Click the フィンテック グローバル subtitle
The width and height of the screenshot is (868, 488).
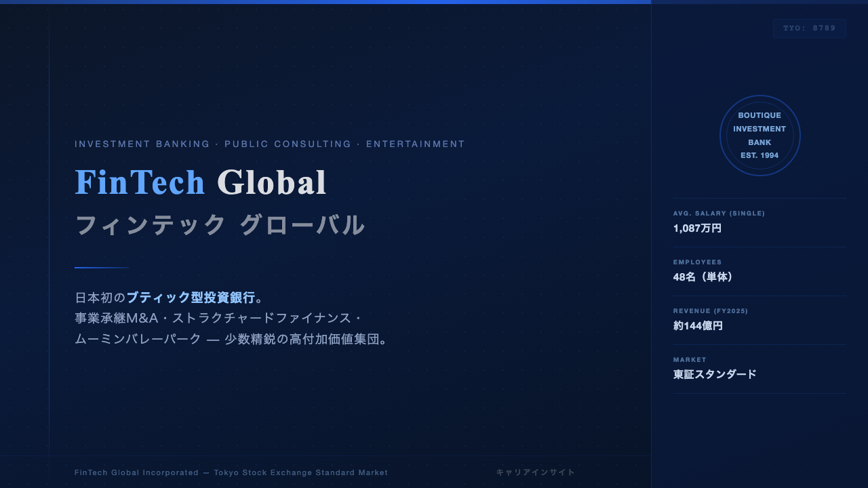tap(220, 225)
